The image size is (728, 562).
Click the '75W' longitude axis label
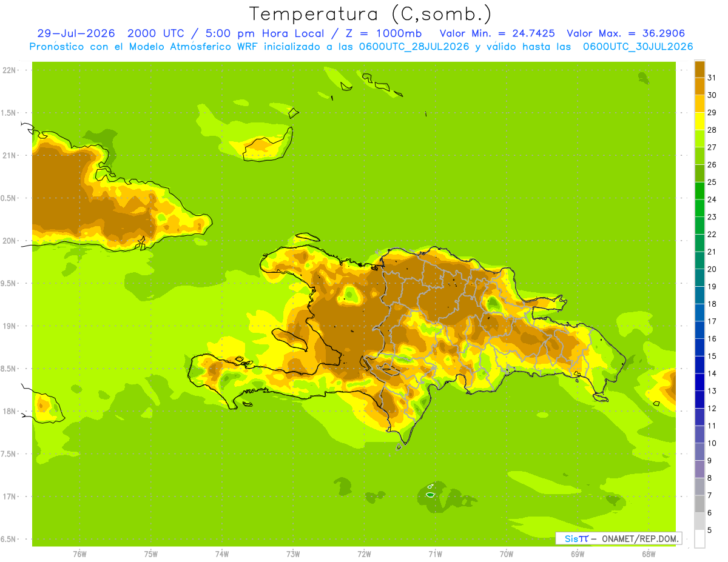pos(150,554)
